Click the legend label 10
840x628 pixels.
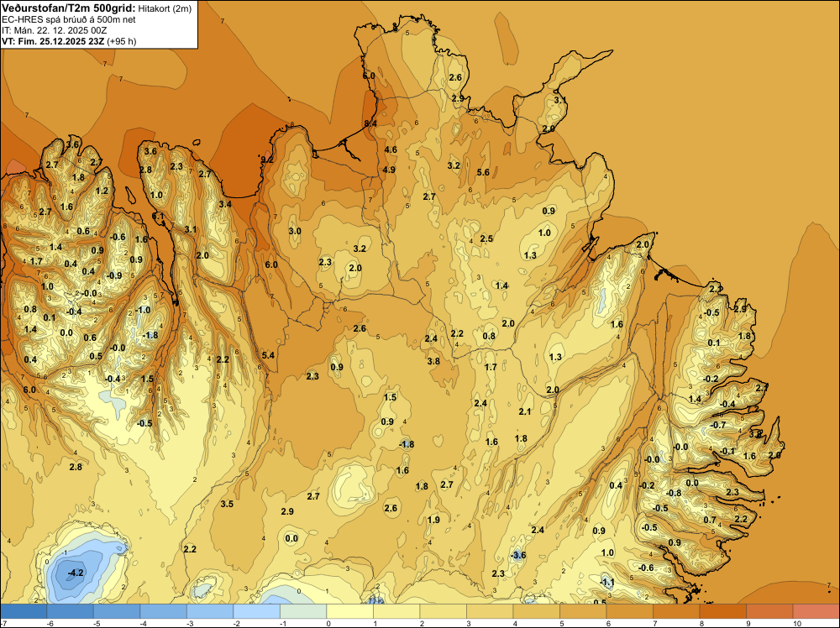[796, 623]
